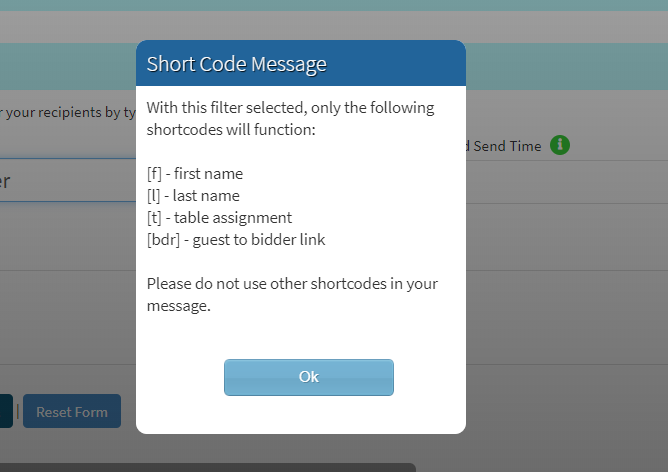The width and height of the screenshot is (668, 472).
Task: Click the dark horizontal bar at the bottom
Action: (x=207, y=467)
